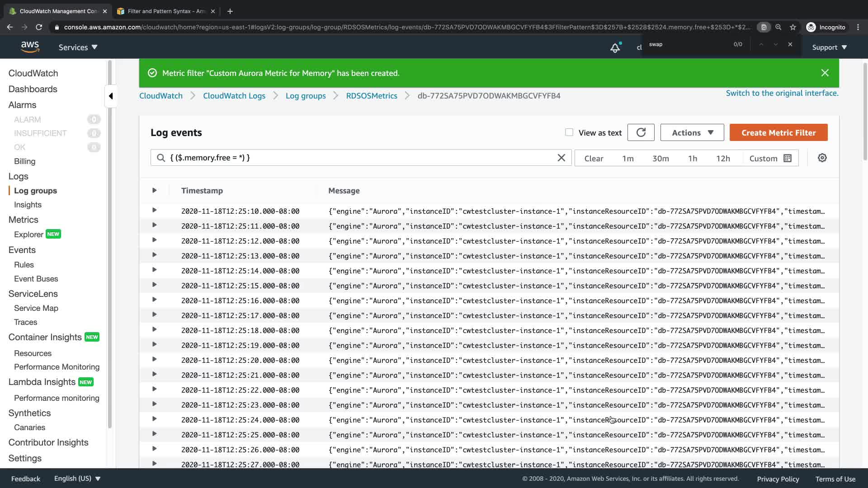Image resolution: width=868 pixels, height=488 pixels.
Task: Enable the View as text checkbox
Action: [x=569, y=132]
